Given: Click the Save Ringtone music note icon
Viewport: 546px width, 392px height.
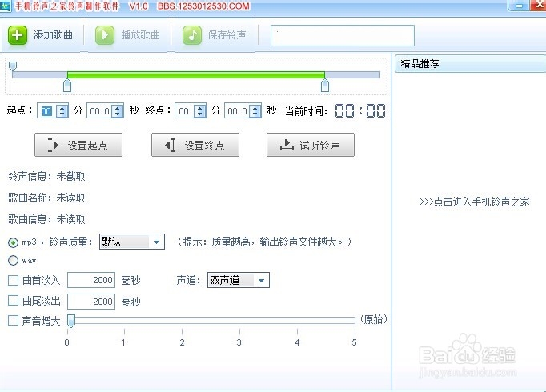Looking at the screenshot, I should pyautogui.click(x=192, y=35).
